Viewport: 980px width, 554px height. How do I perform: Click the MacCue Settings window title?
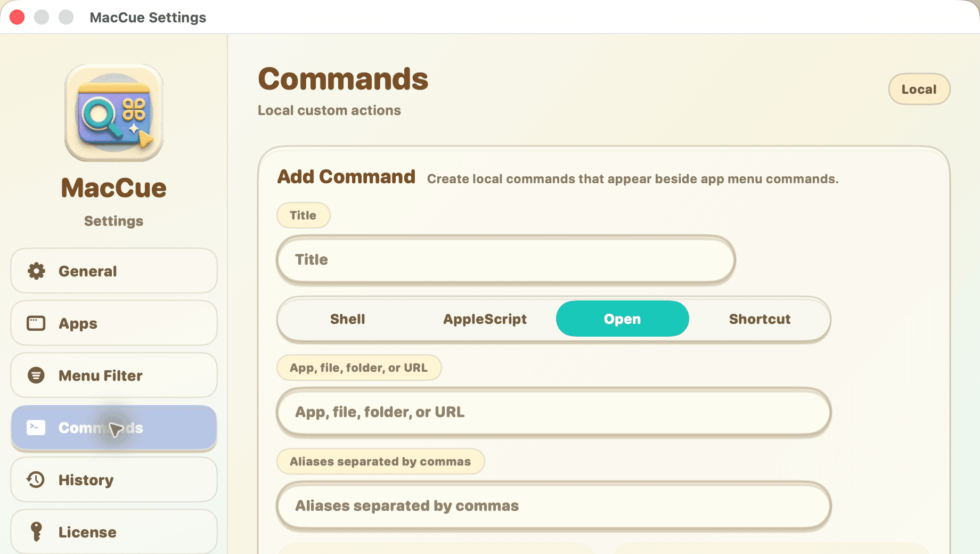[148, 18]
